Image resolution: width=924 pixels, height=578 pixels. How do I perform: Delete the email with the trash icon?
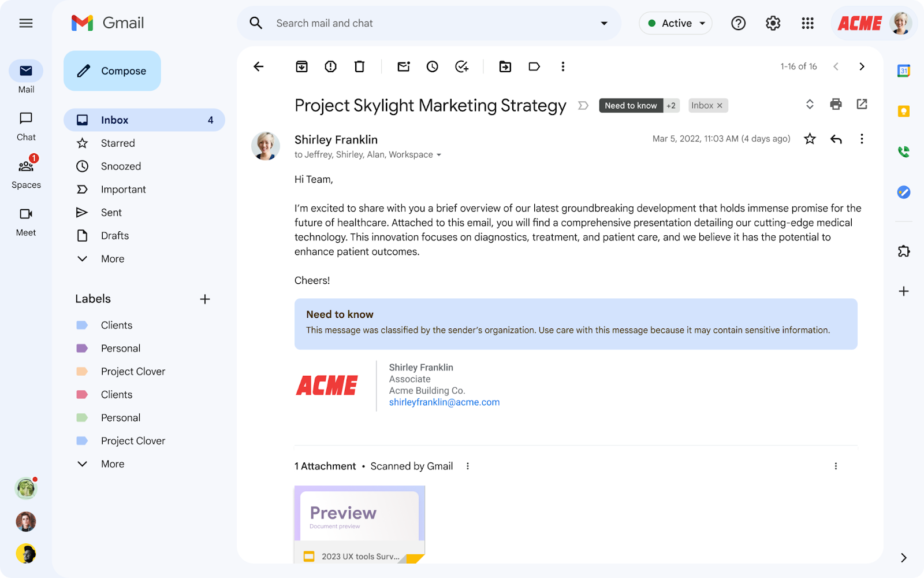coord(359,66)
